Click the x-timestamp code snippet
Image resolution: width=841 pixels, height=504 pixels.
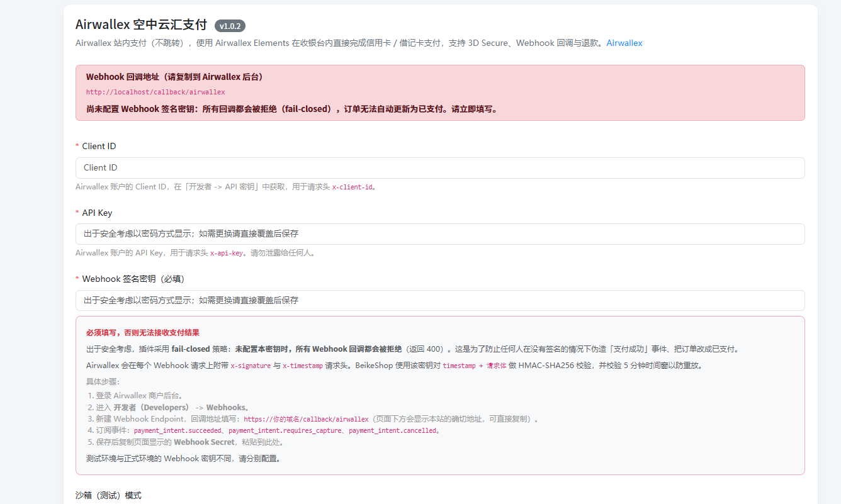point(303,366)
